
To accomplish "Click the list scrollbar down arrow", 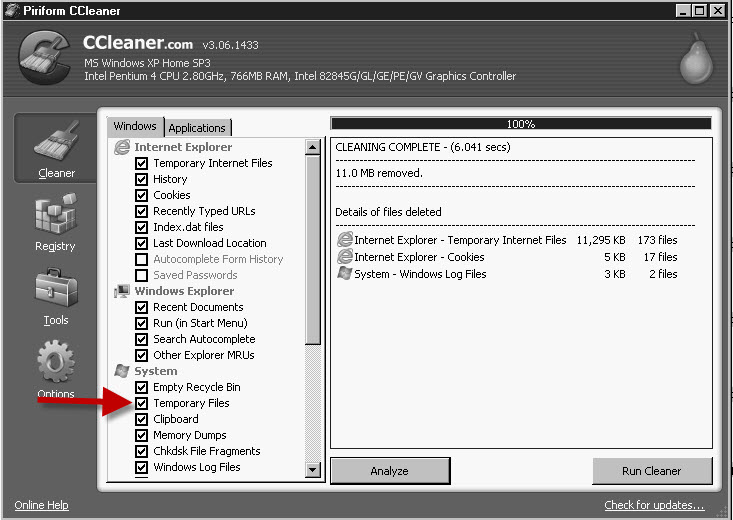I will coord(312,469).
